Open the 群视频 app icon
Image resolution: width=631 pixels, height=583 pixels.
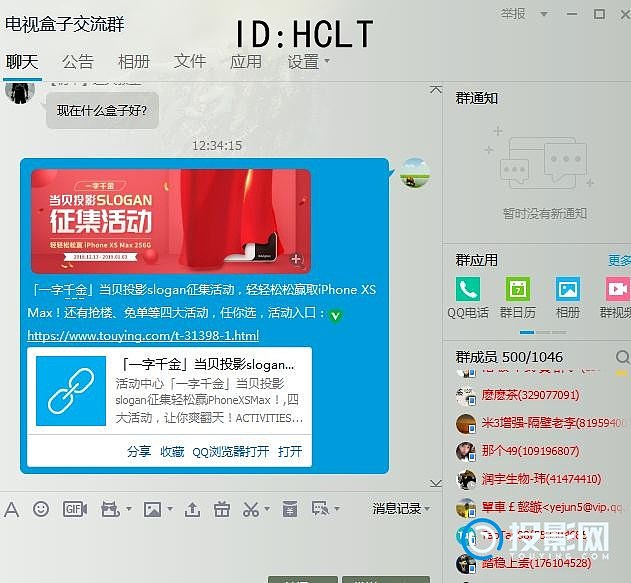coord(618,288)
